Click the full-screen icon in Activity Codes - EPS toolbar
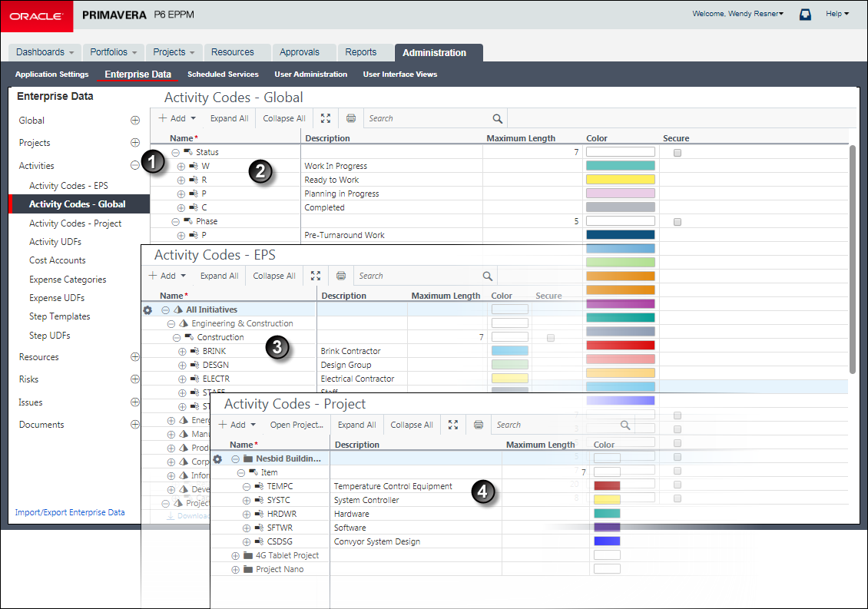Screen dimensions: 868x609 316,276
